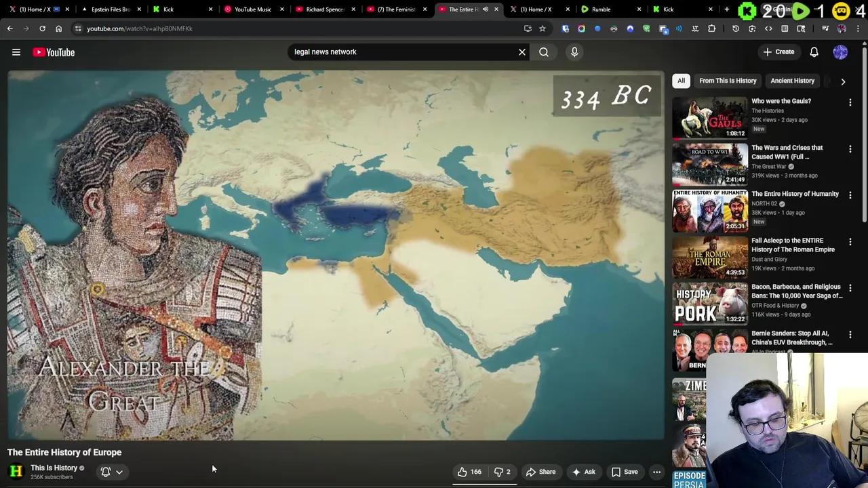This screenshot has height=488, width=868.
Task: Run the search with magnifier button
Action: click(x=544, y=52)
